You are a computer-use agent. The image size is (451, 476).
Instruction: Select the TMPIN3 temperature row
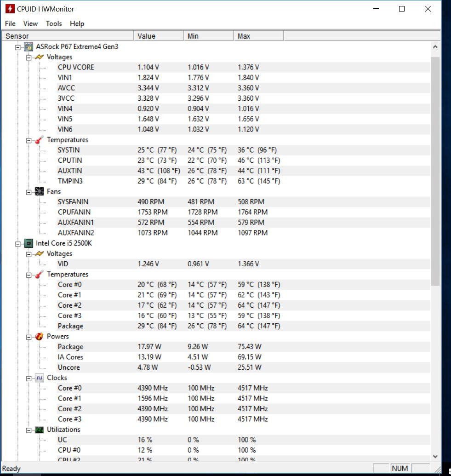pyautogui.click(x=243, y=181)
